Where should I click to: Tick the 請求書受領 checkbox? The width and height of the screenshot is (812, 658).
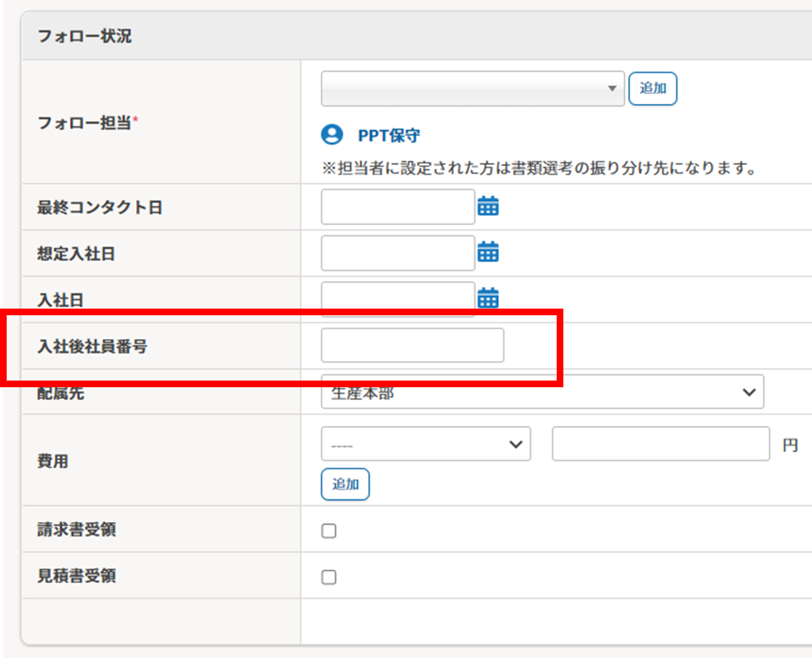[329, 530]
